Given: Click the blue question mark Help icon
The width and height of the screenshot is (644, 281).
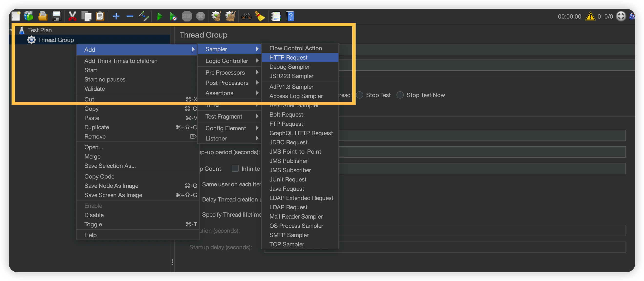Looking at the screenshot, I should [x=290, y=17].
